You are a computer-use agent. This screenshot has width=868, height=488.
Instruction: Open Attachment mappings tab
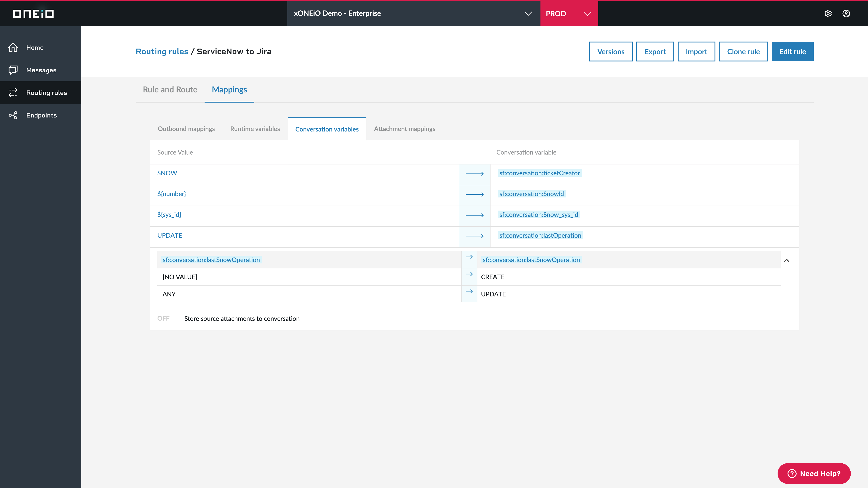[404, 129]
